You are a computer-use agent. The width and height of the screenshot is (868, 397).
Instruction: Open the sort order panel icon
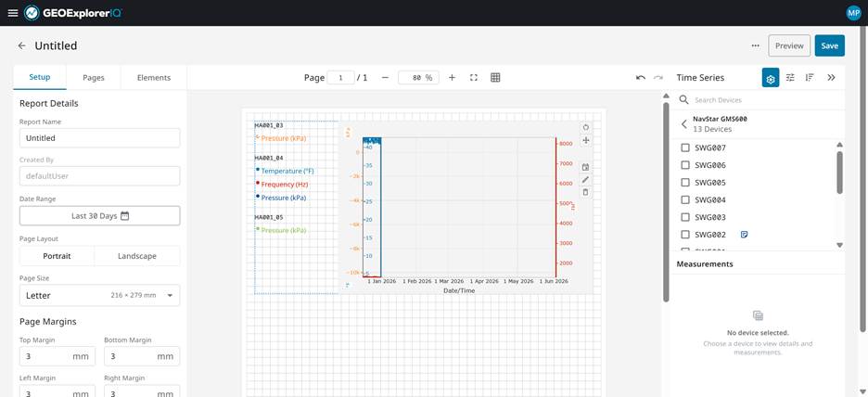pyautogui.click(x=810, y=78)
